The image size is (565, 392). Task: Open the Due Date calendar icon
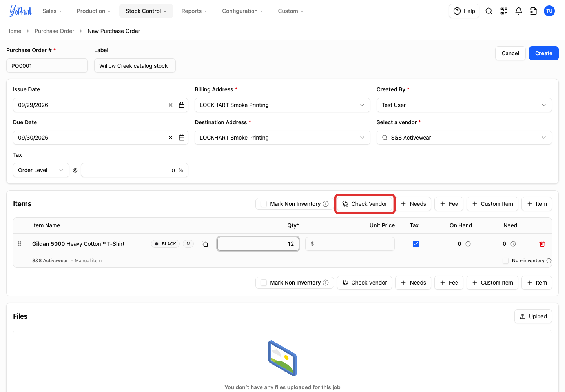click(182, 138)
